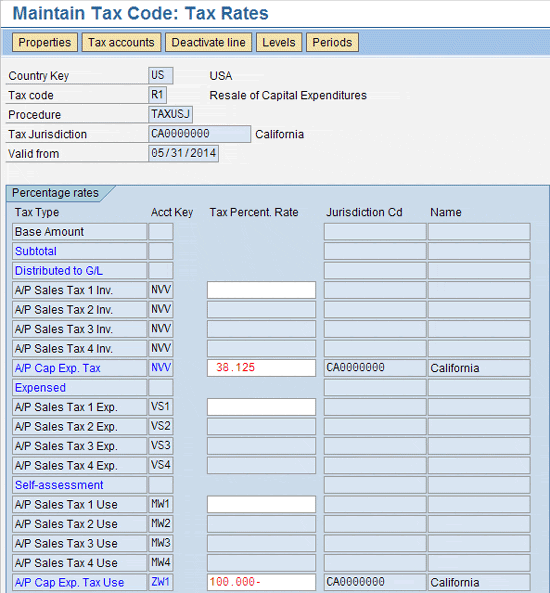Screen dimensions: 550x593
Task: Click rate field for A/P Sales Tax 1 Exp.
Action: (261, 407)
